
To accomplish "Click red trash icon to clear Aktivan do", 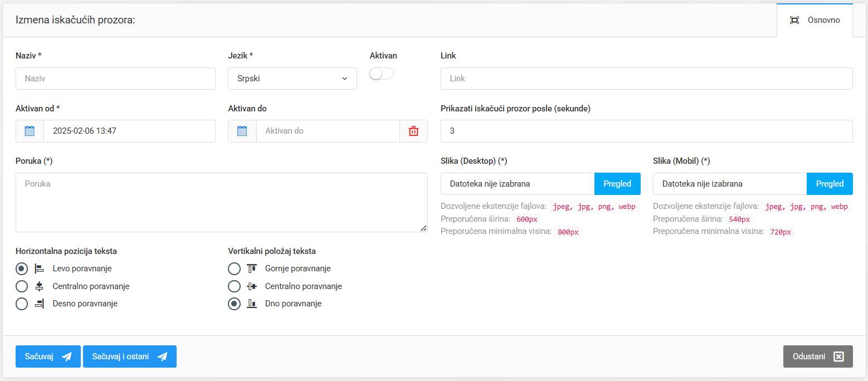I will [413, 131].
